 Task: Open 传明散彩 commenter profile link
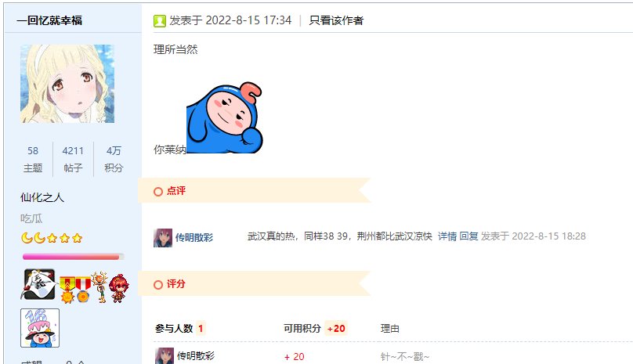194,238
